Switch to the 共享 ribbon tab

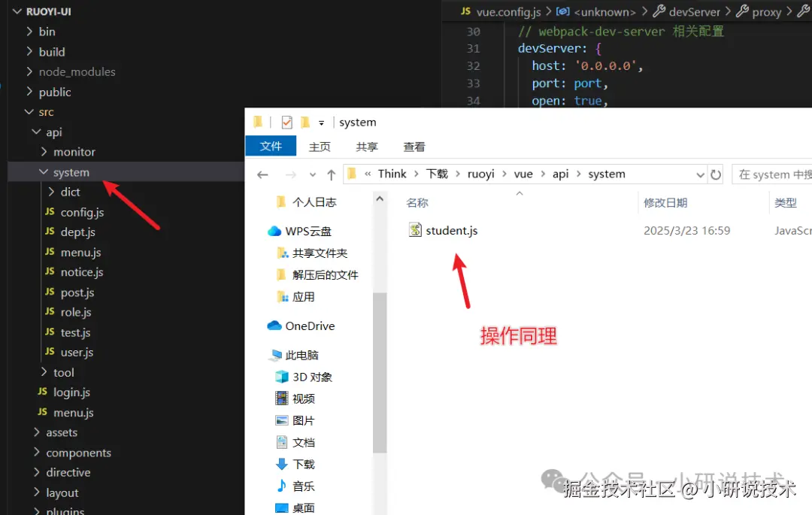[x=367, y=147]
